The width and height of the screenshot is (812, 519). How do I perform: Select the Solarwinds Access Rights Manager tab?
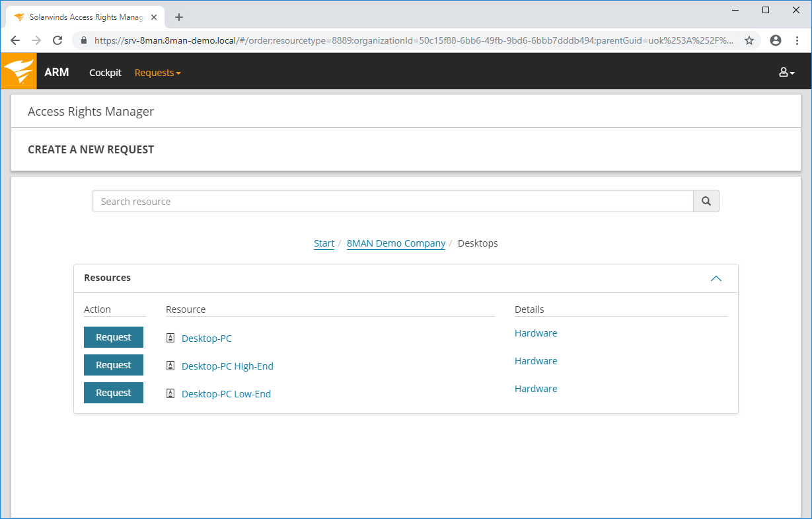coord(86,17)
